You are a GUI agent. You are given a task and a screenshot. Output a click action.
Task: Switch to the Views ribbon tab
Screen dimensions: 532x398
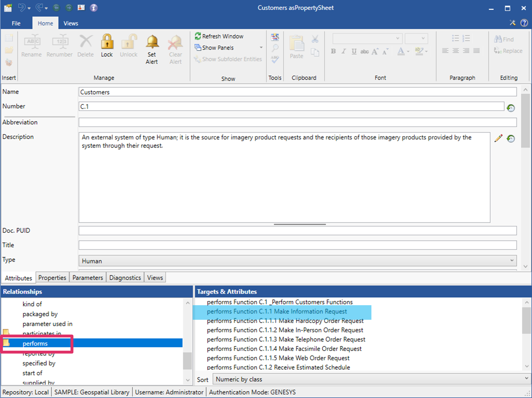71,23
